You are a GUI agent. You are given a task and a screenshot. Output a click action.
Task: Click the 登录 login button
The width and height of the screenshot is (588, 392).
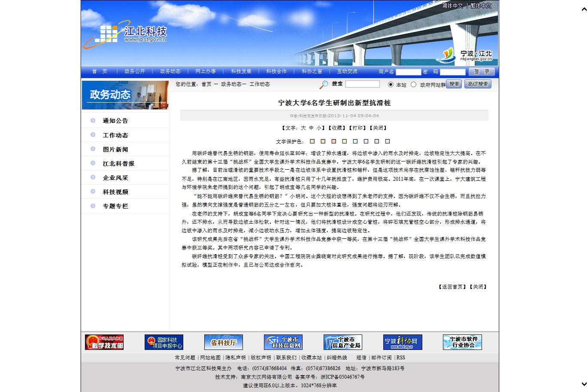[482, 72]
